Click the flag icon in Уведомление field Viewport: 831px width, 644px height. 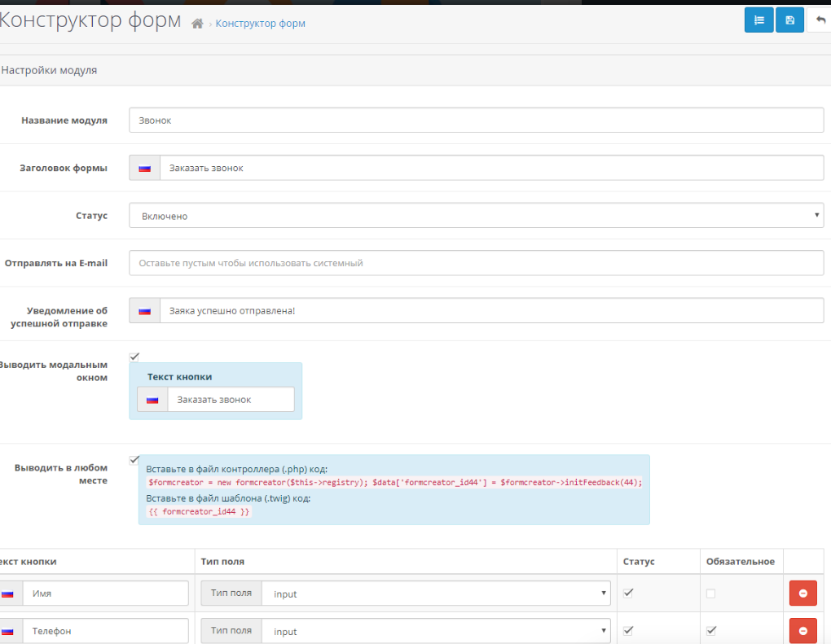145,310
